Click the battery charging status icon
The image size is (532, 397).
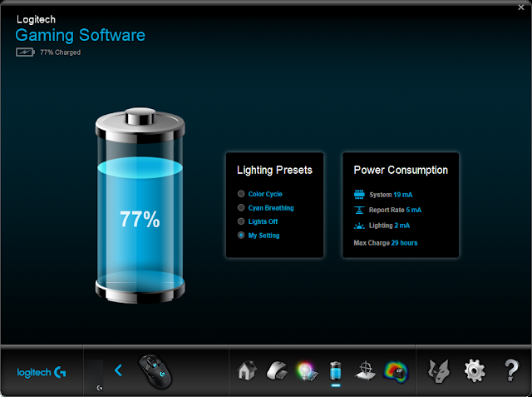25,52
